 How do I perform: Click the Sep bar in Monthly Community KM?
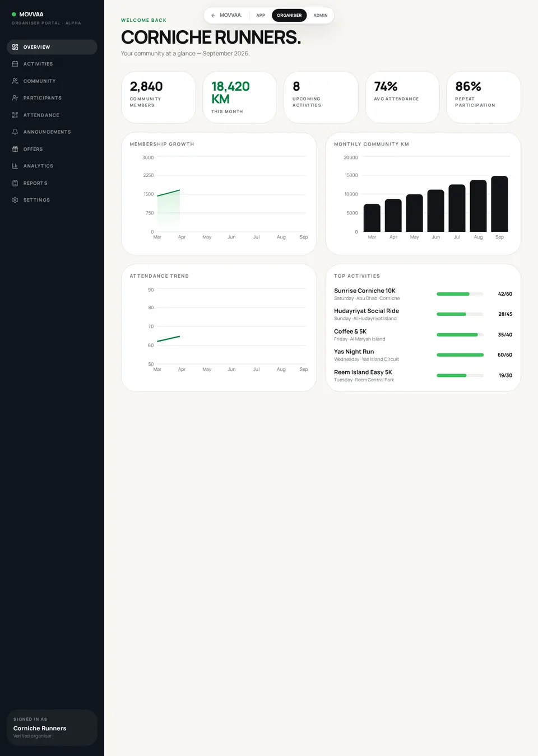click(499, 204)
